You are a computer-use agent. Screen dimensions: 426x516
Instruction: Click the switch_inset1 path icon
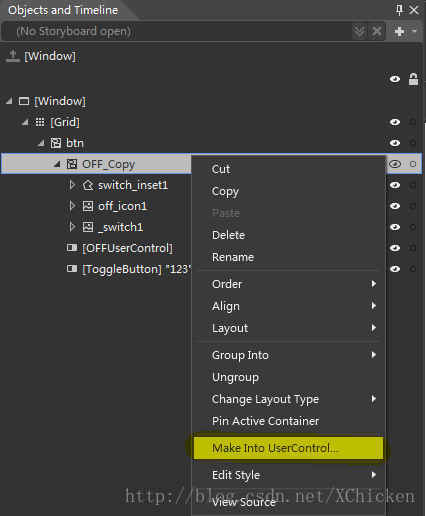(88, 185)
